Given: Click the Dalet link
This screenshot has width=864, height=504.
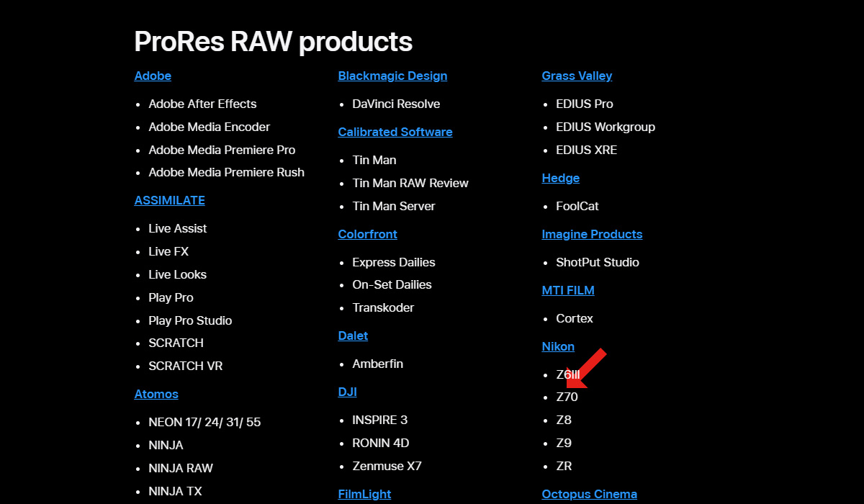Looking at the screenshot, I should point(353,336).
